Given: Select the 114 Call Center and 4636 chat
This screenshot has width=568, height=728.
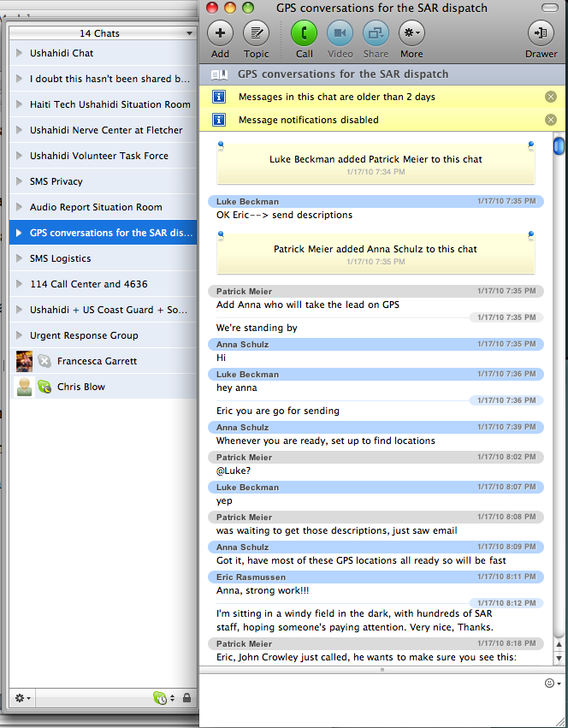Looking at the screenshot, I should pyautogui.click(x=88, y=284).
